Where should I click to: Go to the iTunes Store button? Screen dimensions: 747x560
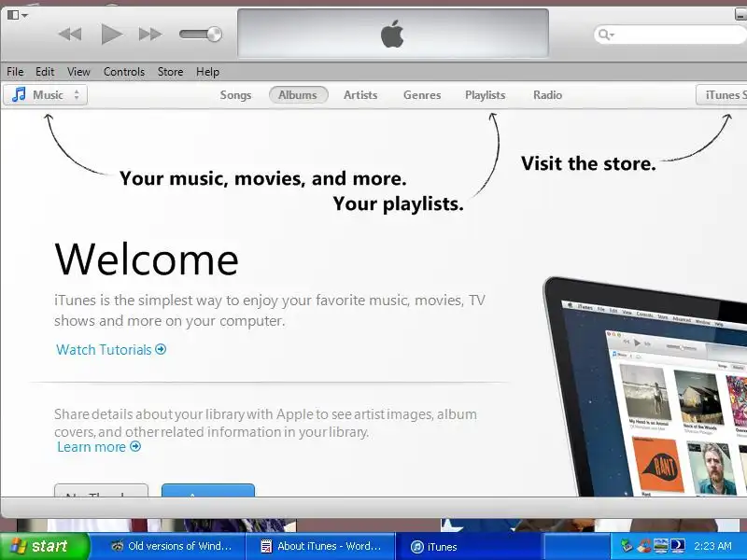(721, 95)
